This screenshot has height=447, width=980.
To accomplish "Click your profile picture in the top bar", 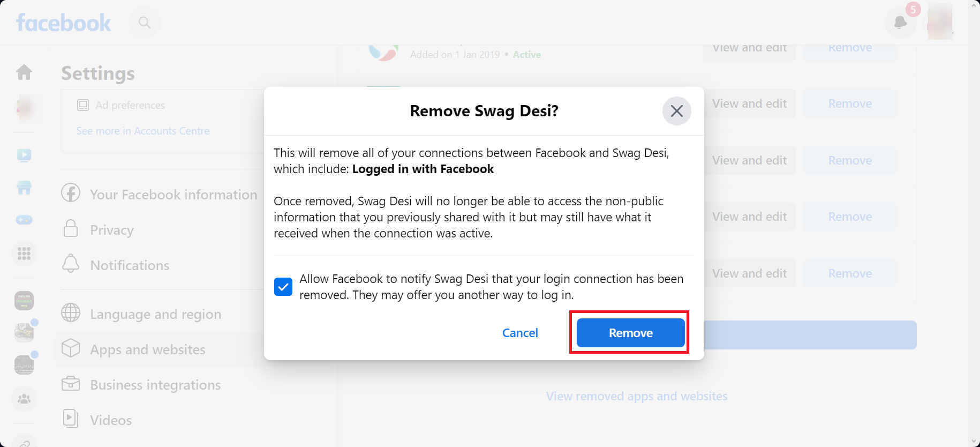I will [x=939, y=21].
